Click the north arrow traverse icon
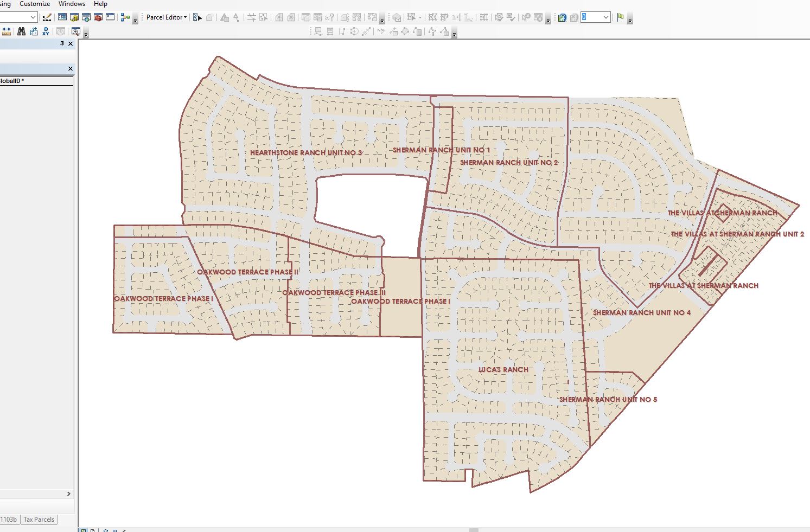The image size is (810, 532). pyautogui.click(x=380, y=31)
